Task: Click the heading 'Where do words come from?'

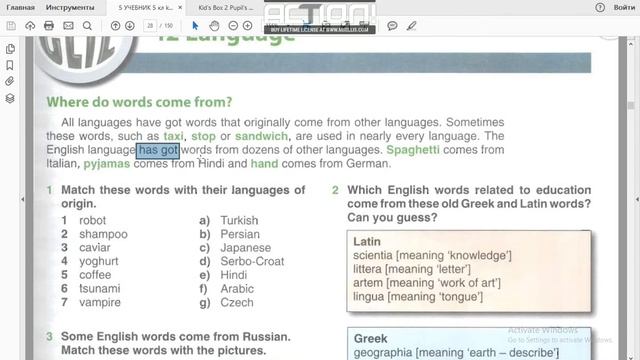Action: pos(139,102)
